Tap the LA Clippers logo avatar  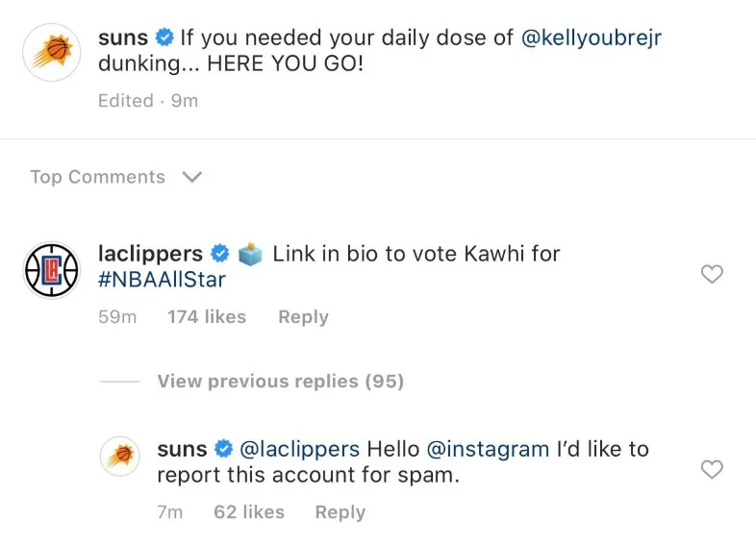point(52,270)
